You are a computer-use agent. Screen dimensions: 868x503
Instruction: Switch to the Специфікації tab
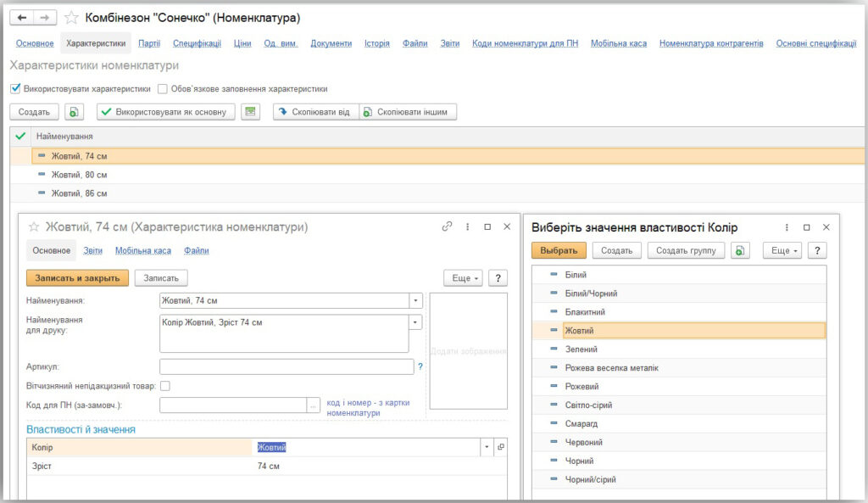point(197,43)
